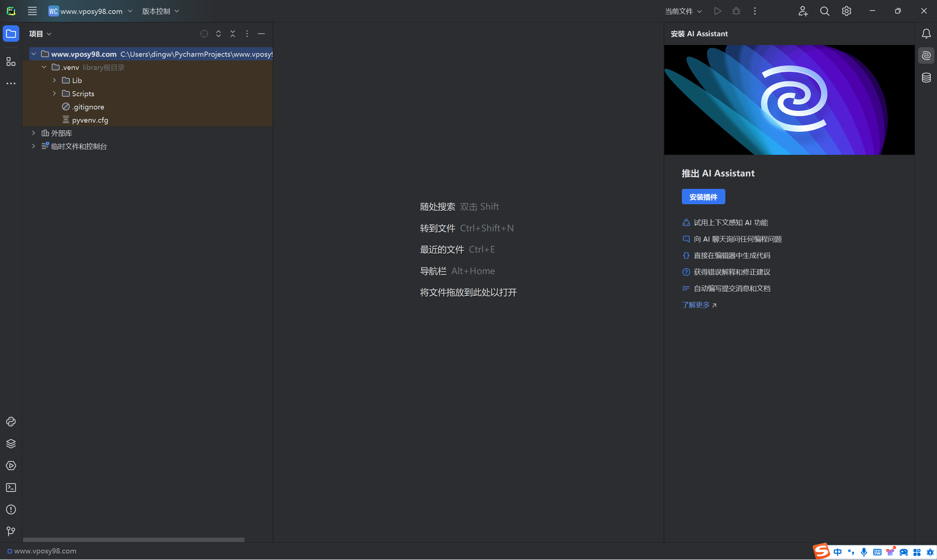Open the Python Packages tool window
Screen dimensions: 937x560
point(11,444)
